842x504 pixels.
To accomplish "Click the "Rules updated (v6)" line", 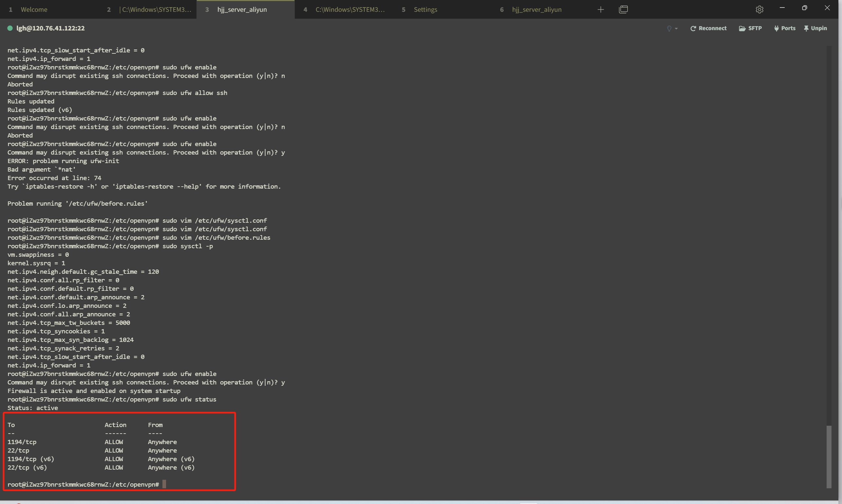I will click(x=40, y=110).
